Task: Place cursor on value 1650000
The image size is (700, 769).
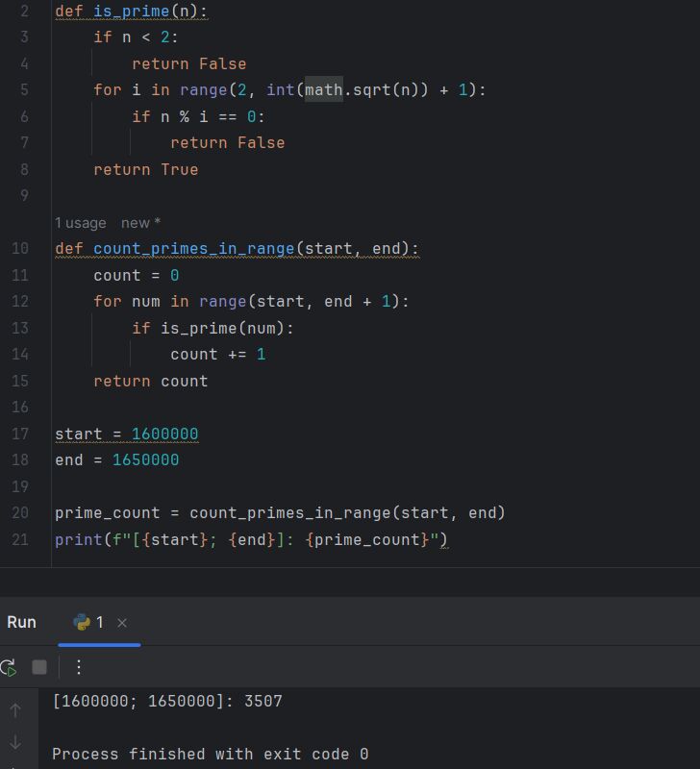Action: 145,459
